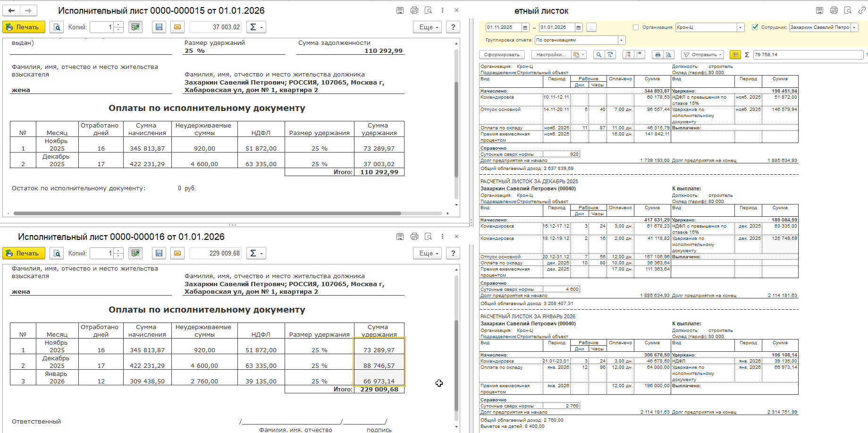Open the Еще menu in the 0000-000015 window
868x433 pixels.
pyautogui.click(x=428, y=27)
